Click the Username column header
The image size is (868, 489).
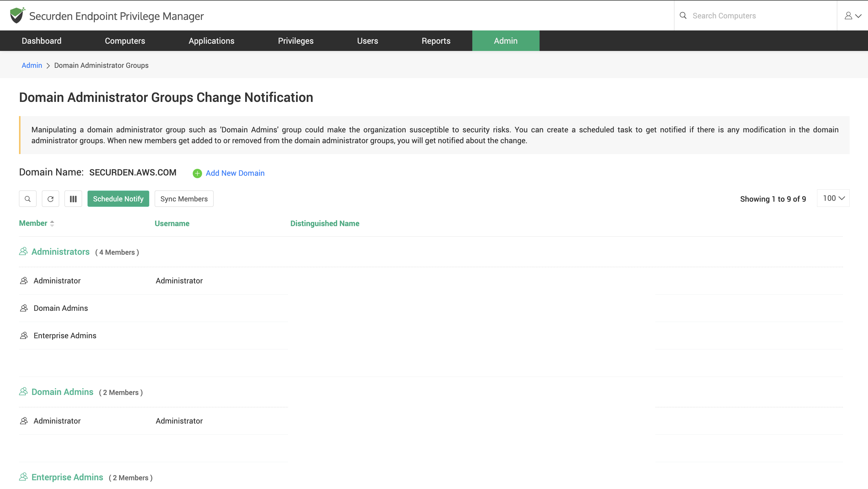click(x=172, y=223)
